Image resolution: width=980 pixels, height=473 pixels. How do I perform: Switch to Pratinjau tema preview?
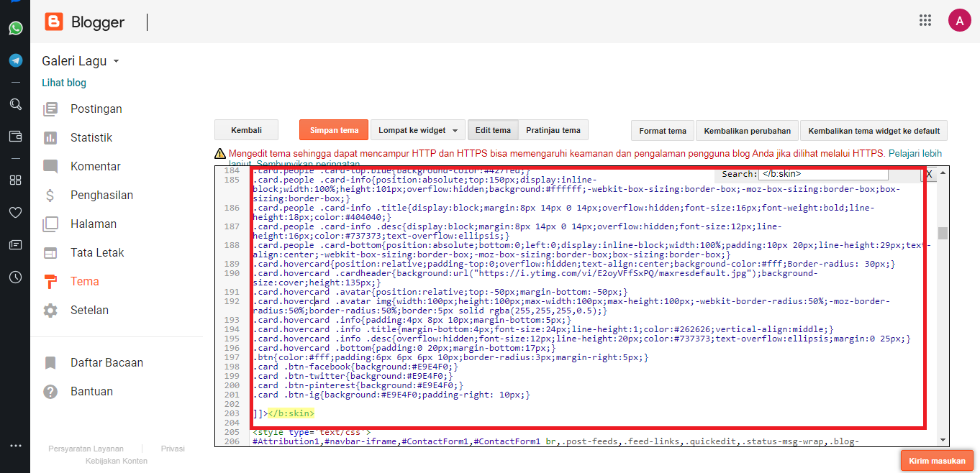(553, 130)
